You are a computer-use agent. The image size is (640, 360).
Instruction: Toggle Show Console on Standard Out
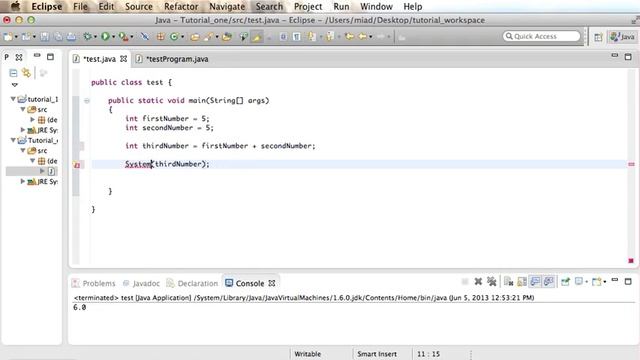pos(535,282)
